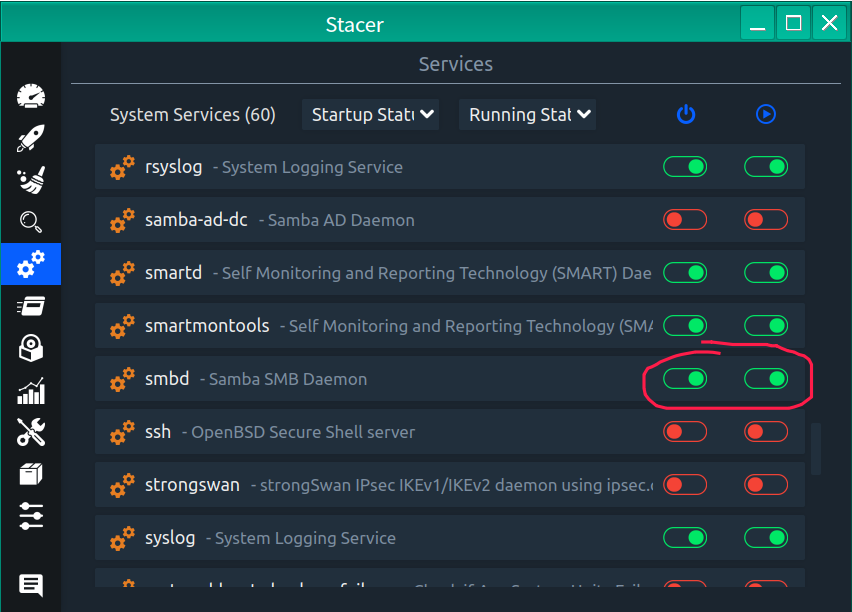Expand the Startup Status filter dropdown
The image size is (852, 612).
370,115
